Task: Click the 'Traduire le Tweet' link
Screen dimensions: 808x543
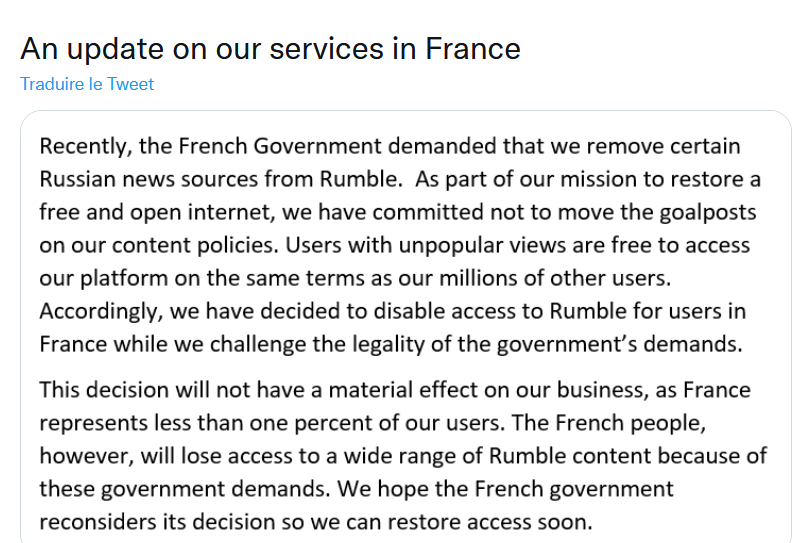Action: (87, 84)
